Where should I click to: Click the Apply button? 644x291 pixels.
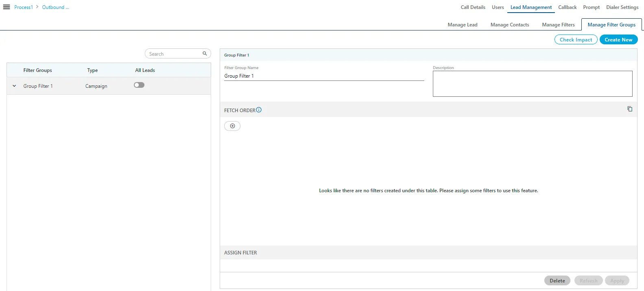[617, 280]
